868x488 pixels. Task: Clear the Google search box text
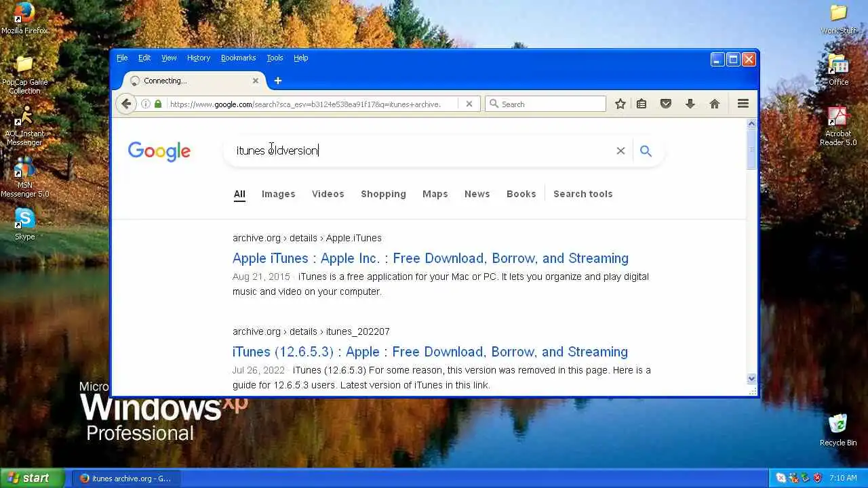[620, 150]
